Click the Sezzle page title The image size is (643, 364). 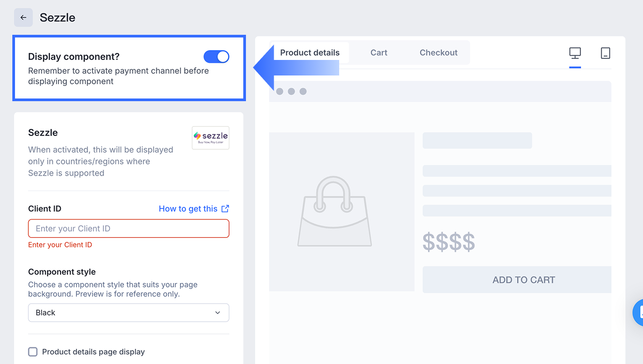tap(57, 18)
